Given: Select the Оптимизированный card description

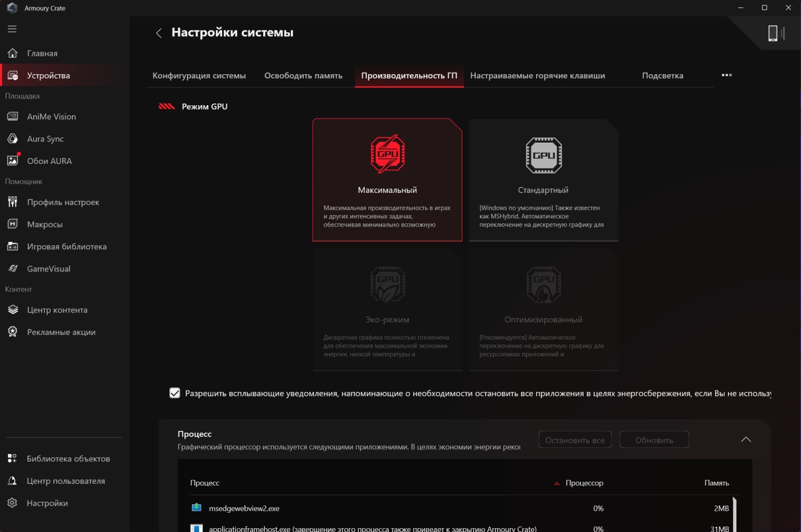Looking at the screenshot, I should [x=541, y=346].
